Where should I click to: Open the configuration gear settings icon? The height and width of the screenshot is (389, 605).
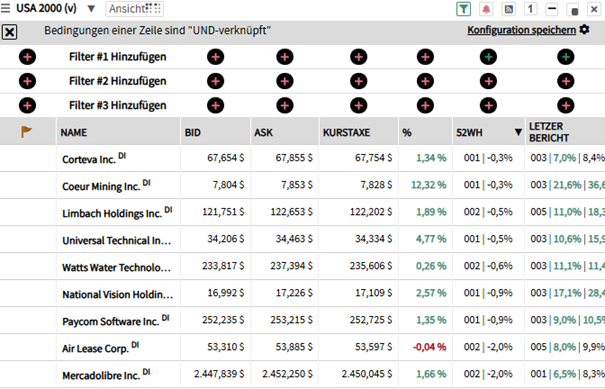[585, 30]
